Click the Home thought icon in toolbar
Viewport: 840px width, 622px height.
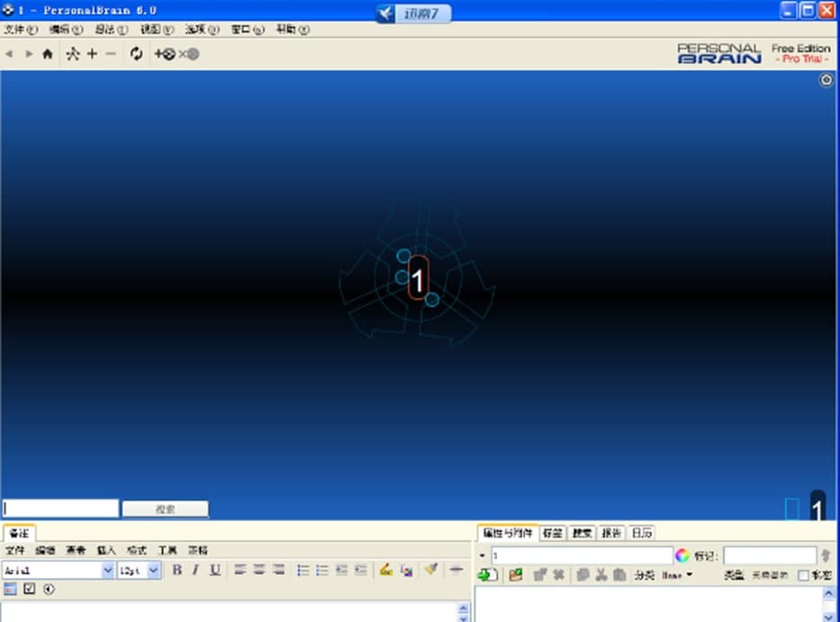coord(48,54)
